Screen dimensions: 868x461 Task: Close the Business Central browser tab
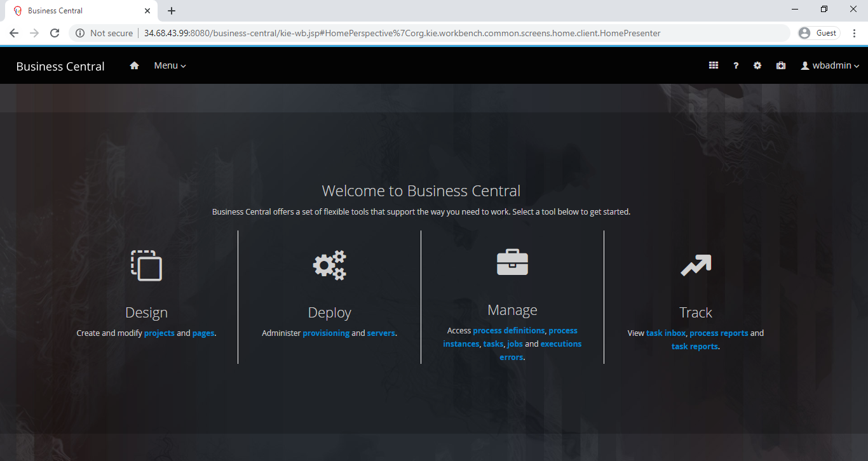point(147,11)
